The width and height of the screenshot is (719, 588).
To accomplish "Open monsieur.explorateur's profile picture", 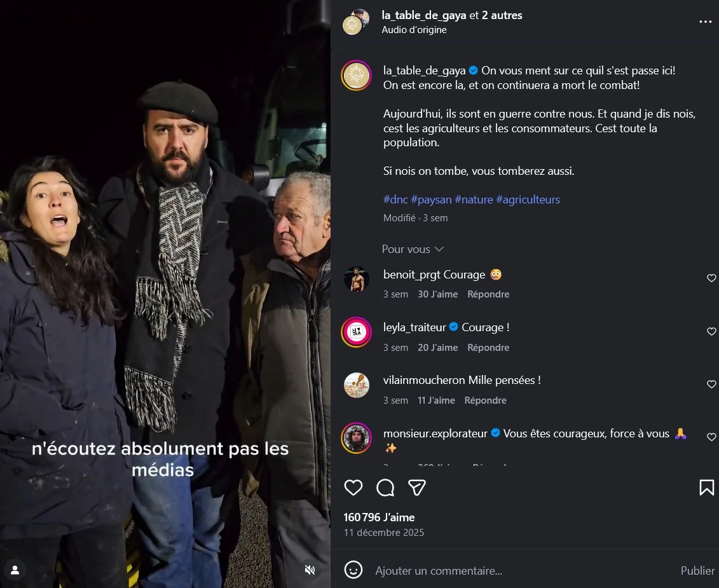I will [x=357, y=438].
